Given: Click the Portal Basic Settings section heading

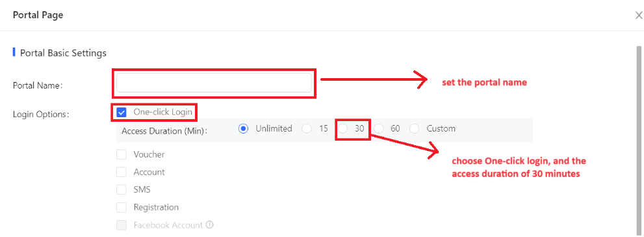Looking at the screenshot, I should [63, 53].
